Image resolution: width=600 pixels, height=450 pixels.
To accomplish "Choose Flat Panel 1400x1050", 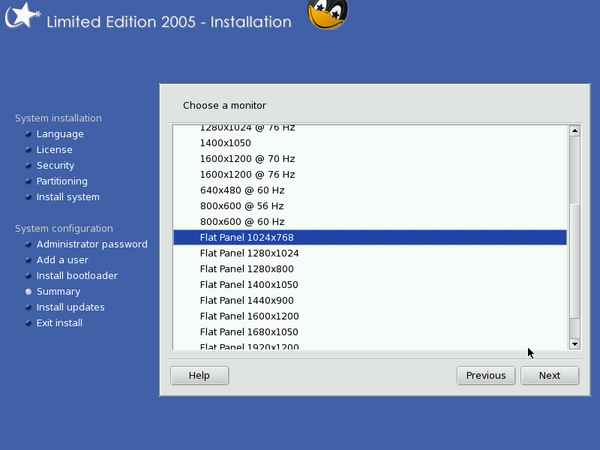I will 370,285.
